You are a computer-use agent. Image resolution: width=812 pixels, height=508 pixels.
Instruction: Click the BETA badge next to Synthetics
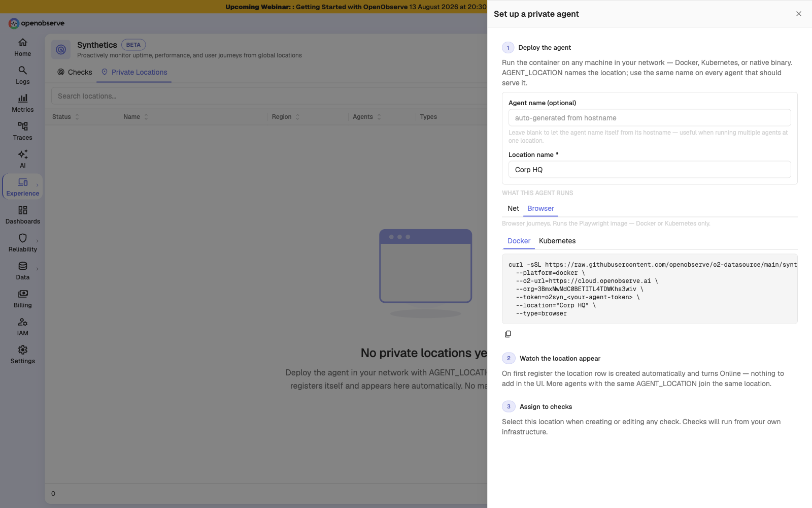[133, 45]
